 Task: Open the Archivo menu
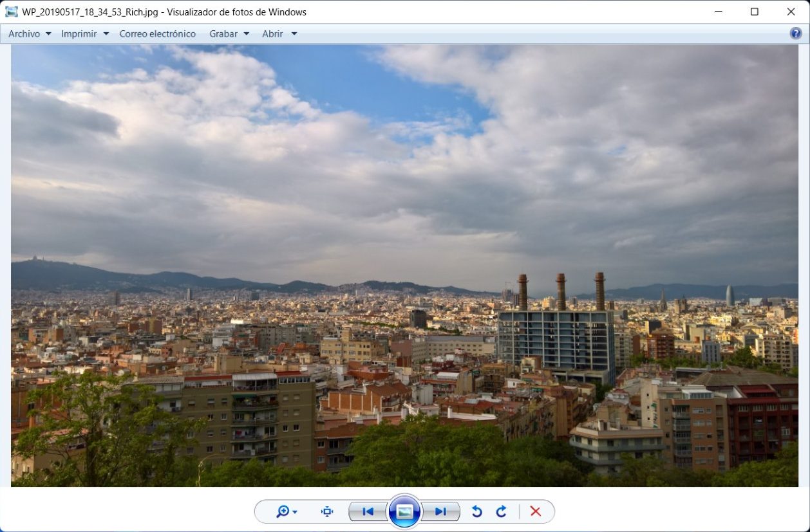30,33
